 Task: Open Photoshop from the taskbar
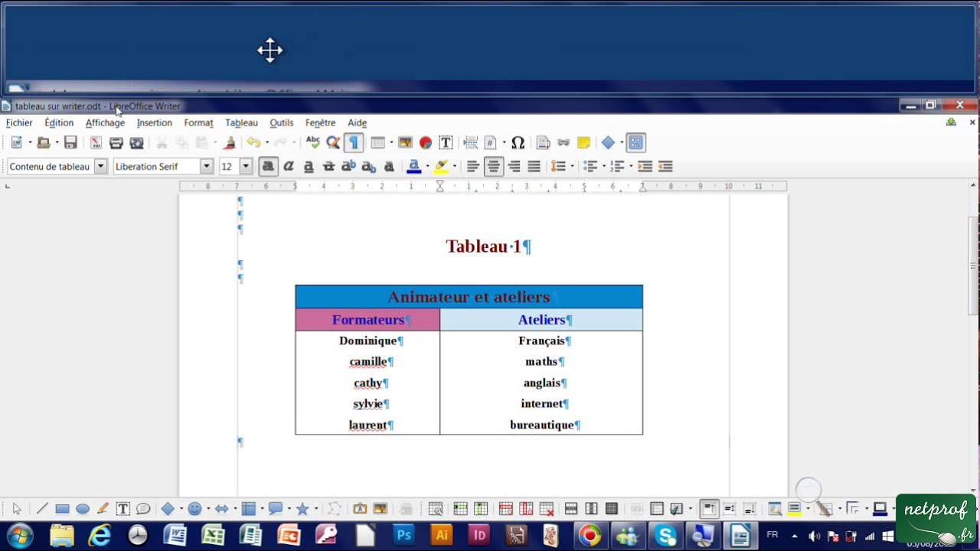point(403,535)
